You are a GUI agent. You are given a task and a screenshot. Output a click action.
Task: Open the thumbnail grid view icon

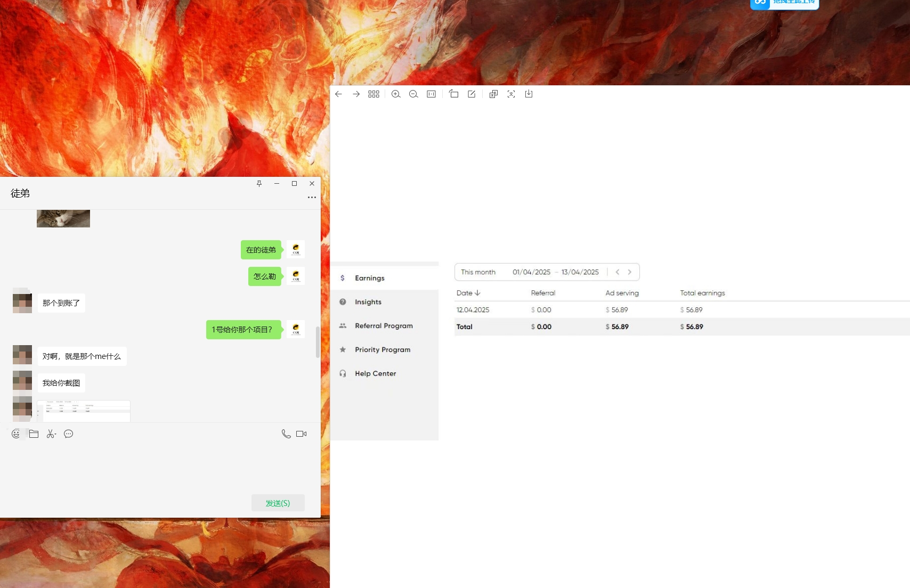pyautogui.click(x=374, y=94)
